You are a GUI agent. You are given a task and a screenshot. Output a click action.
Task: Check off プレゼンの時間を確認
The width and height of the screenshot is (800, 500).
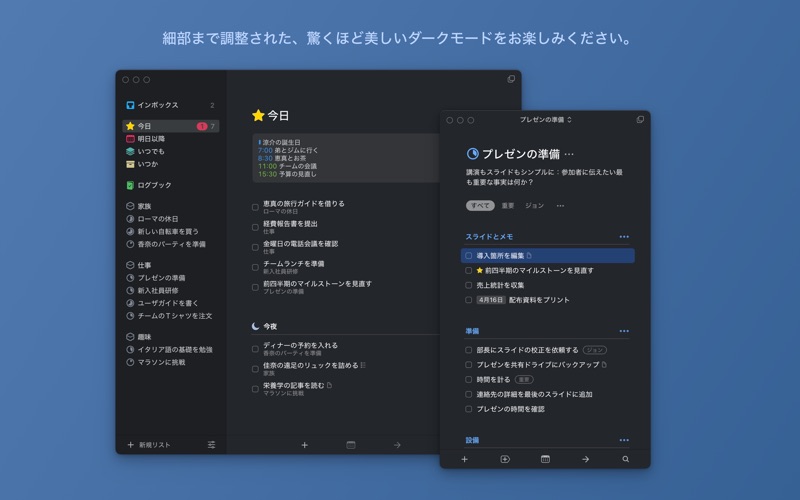(468, 409)
